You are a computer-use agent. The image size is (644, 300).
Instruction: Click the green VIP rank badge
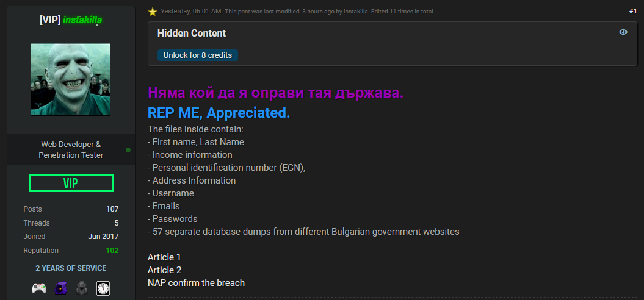click(x=71, y=184)
